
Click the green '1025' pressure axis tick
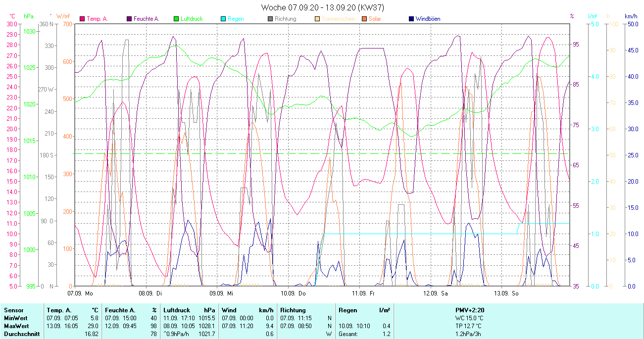click(29, 68)
